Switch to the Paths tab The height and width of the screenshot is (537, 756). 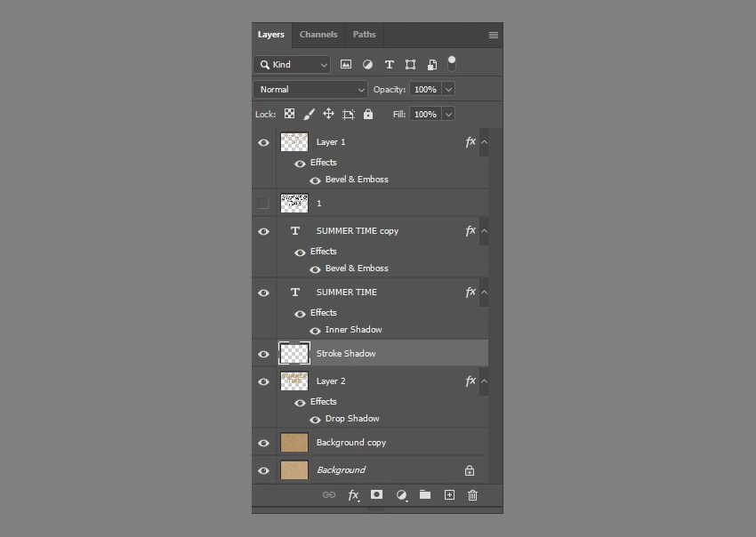pyautogui.click(x=364, y=35)
